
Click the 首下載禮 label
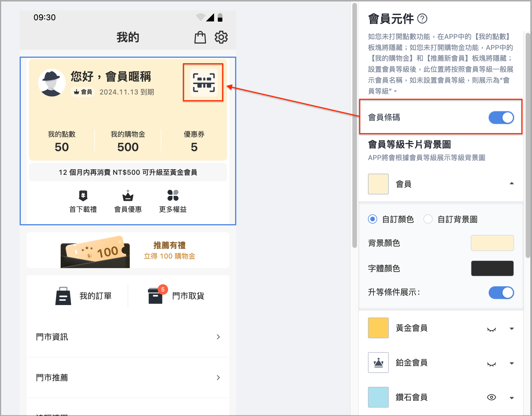click(83, 209)
